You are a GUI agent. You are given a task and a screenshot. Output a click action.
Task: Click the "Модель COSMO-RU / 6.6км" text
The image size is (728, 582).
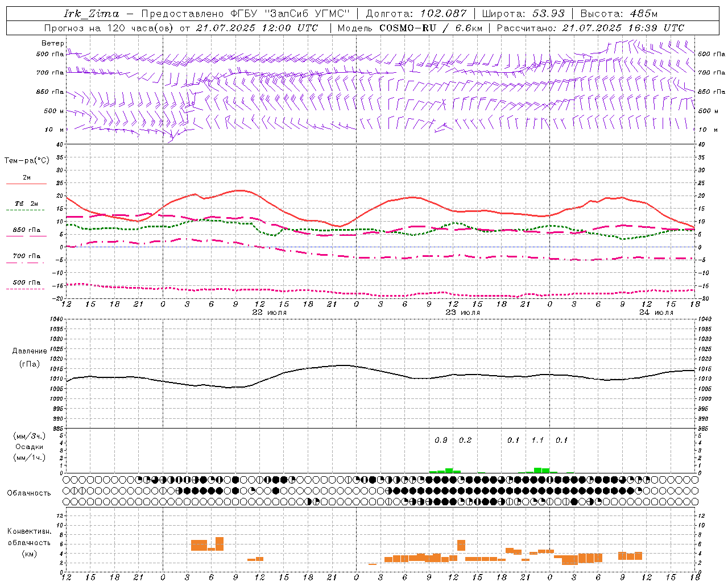coord(409,28)
